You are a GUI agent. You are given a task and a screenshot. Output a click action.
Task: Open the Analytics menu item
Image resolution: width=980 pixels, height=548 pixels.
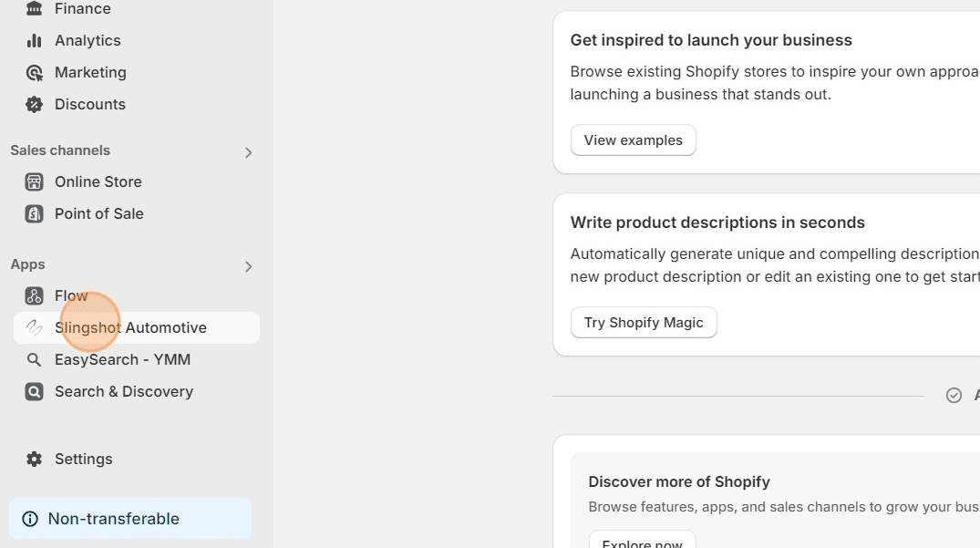[88, 41]
